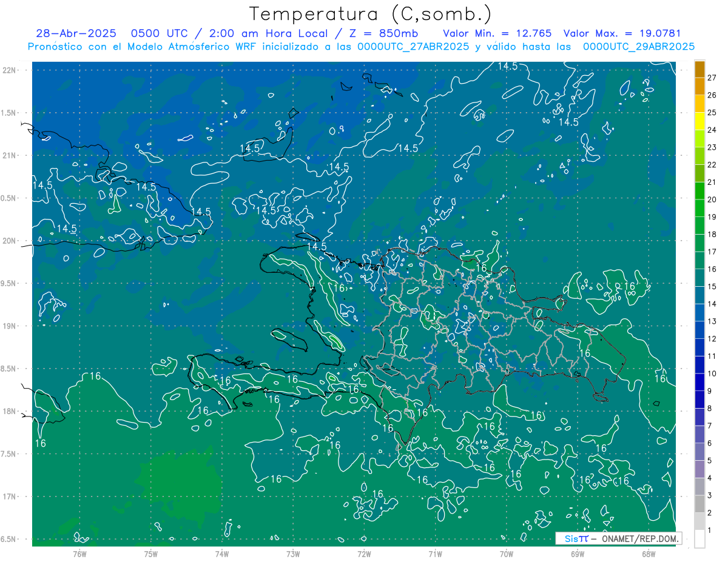Viewport: 728px width, 562px height.
Task: Click the 75W longitude axis label
Action: point(151,554)
